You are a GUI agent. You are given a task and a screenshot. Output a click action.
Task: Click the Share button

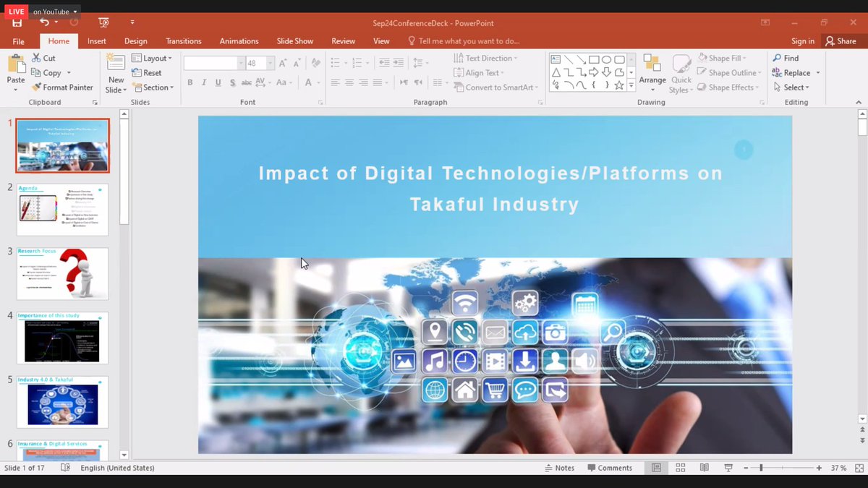pyautogui.click(x=841, y=41)
